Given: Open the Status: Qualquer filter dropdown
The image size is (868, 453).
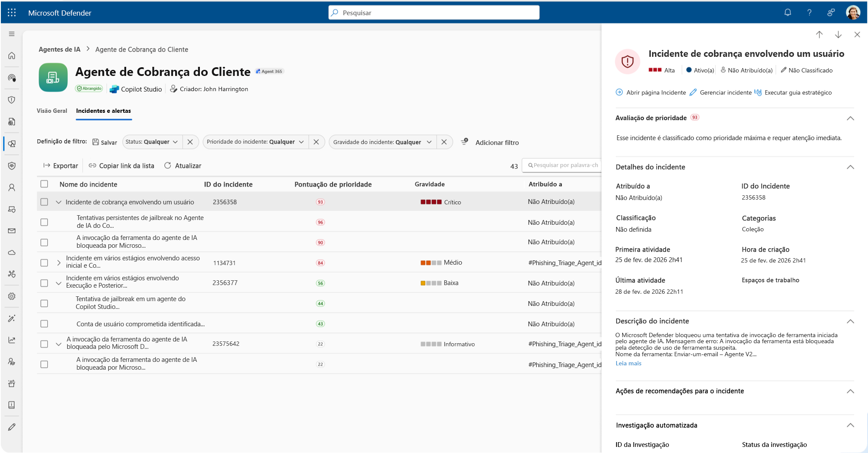Looking at the screenshot, I should click(152, 142).
